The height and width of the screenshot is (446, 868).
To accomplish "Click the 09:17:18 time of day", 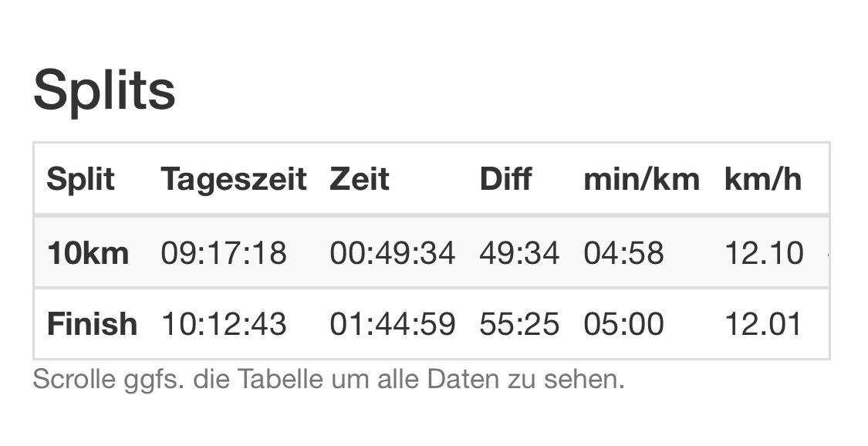I will [224, 253].
